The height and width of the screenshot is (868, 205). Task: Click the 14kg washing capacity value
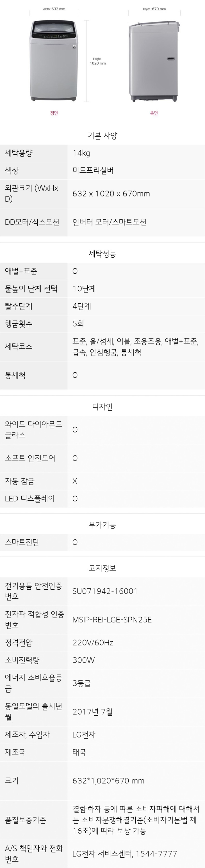(81, 153)
